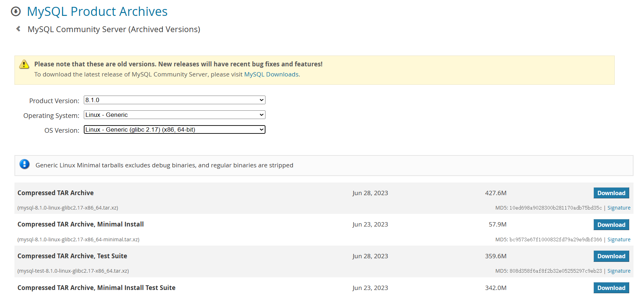Click the blue information icon in notice
Screen dimensions: 644x299
tap(25, 164)
